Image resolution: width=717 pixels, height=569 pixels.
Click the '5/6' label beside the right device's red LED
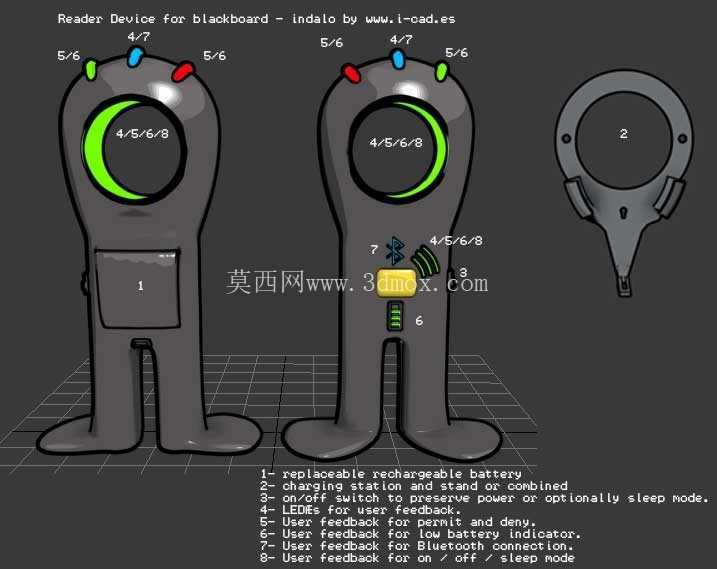pyautogui.click(x=332, y=43)
